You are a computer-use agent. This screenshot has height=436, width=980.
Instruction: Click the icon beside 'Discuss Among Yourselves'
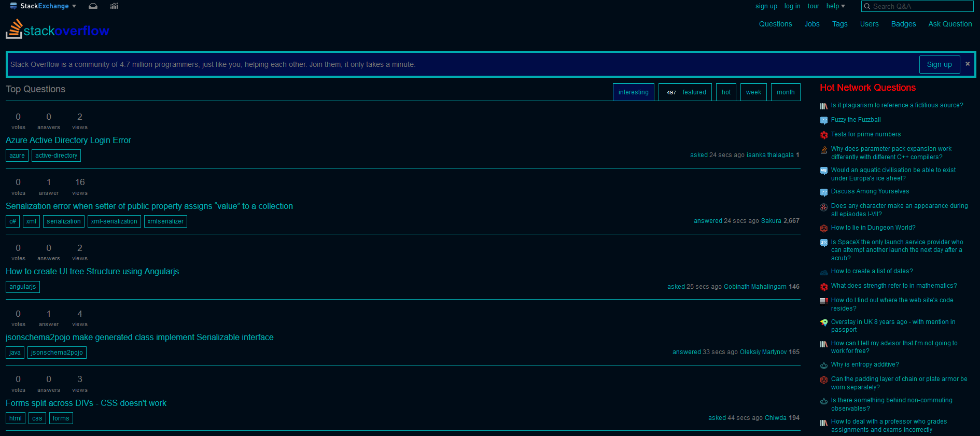click(823, 192)
